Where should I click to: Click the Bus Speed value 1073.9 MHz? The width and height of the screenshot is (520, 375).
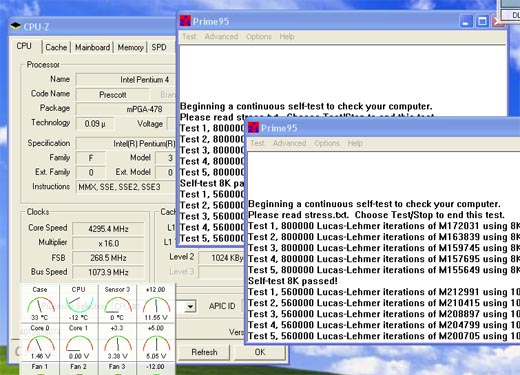tap(108, 272)
